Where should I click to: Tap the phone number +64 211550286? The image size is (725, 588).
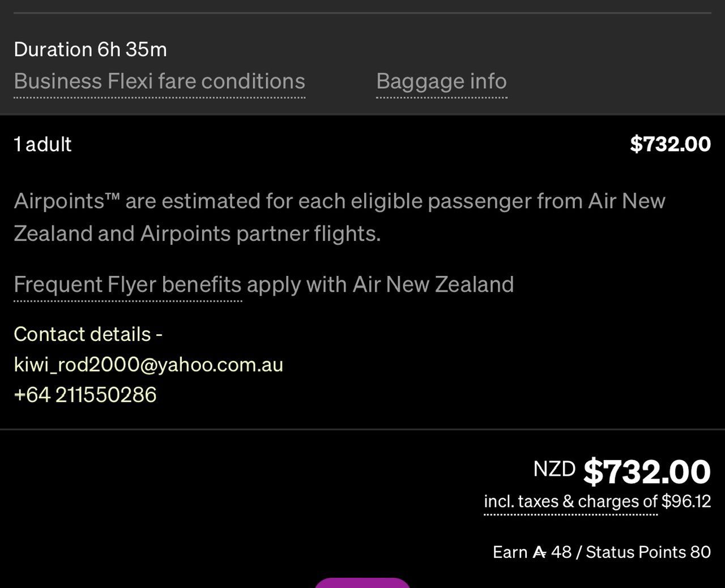85,395
